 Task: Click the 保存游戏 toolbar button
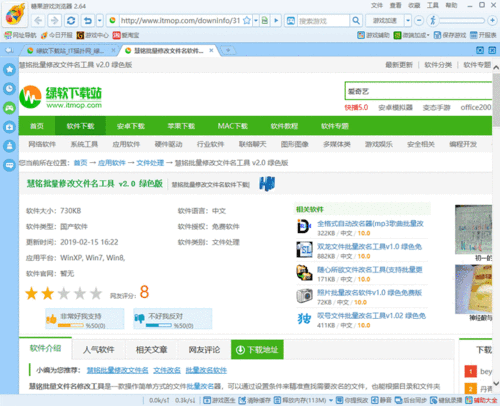click(x=450, y=35)
